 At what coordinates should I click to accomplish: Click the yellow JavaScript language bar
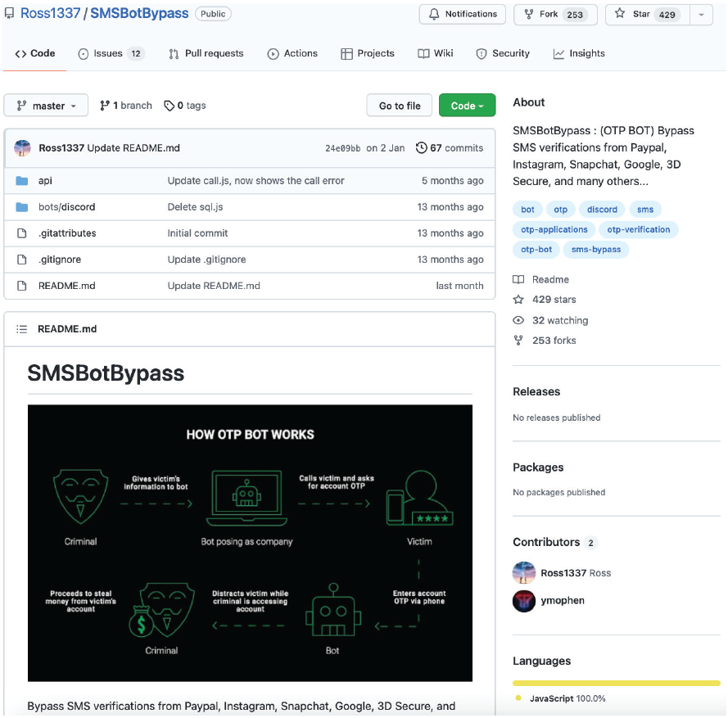click(x=616, y=683)
